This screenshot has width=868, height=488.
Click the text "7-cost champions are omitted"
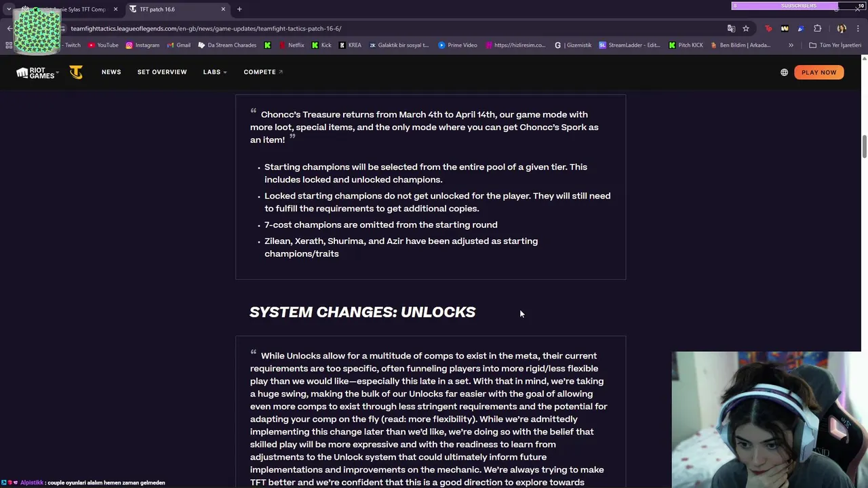click(328, 225)
